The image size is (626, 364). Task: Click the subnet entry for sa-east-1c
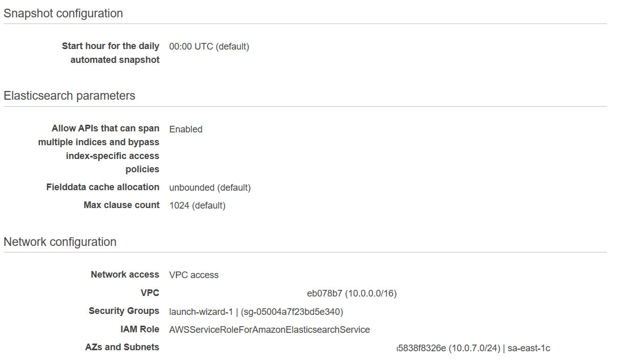tap(473, 348)
